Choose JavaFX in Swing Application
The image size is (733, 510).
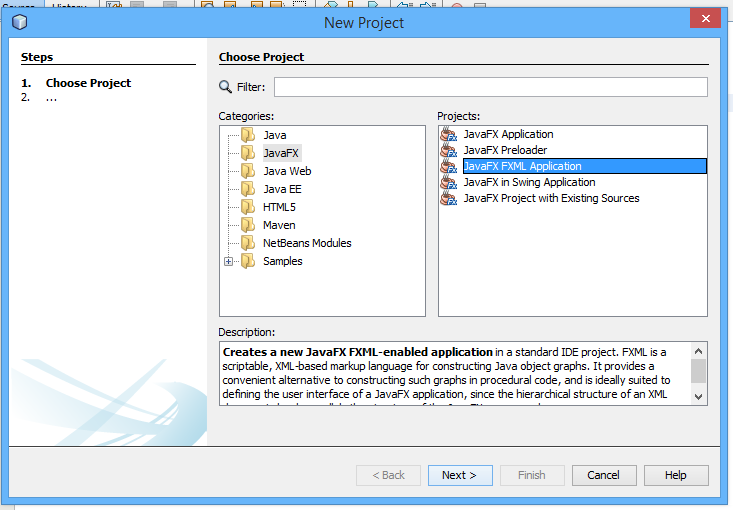pyautogui.click(x=529, y=182)
